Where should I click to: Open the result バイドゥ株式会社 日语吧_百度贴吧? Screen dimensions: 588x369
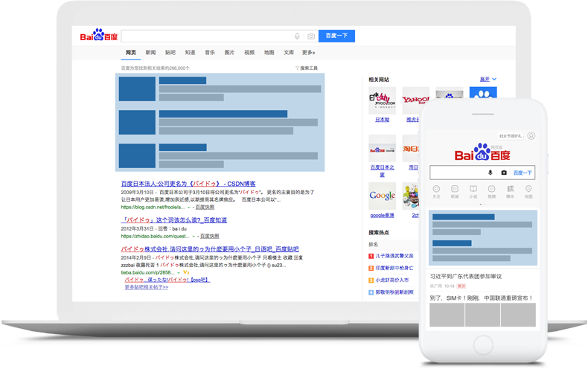tap(210, 249)
